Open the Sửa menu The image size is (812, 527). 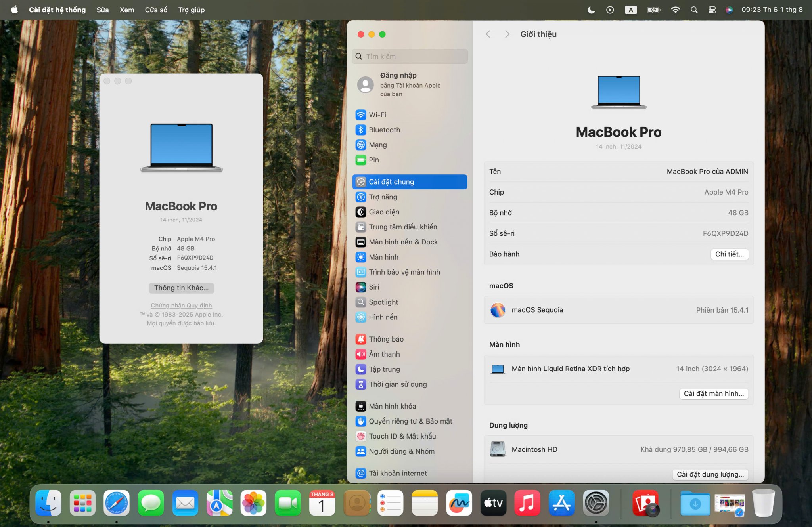(103, 10)
